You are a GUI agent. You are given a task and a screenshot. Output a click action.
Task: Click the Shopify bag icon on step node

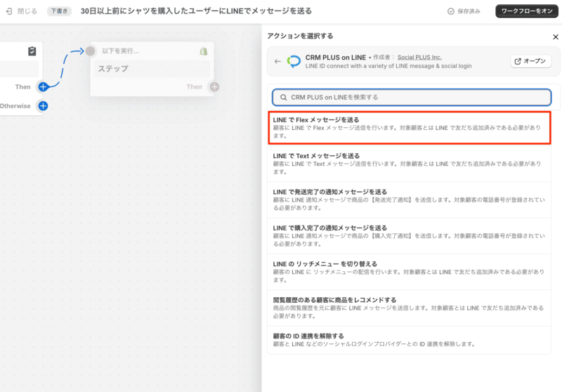point(204,51)
